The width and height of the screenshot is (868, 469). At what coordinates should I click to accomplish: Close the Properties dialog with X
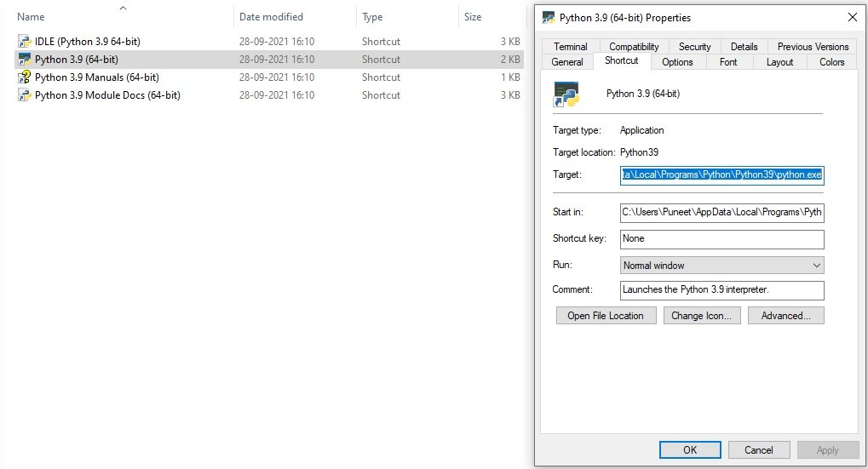(853, 17)
